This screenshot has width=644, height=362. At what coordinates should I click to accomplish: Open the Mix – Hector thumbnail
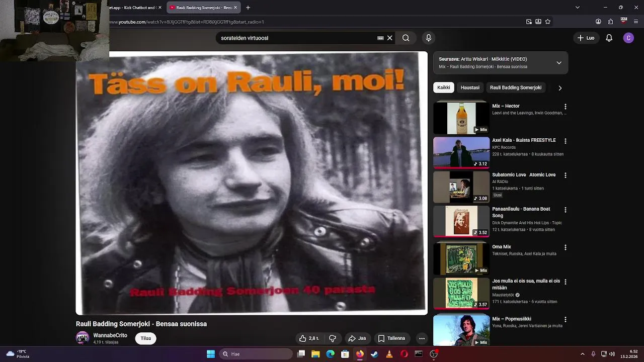[461, 118]
